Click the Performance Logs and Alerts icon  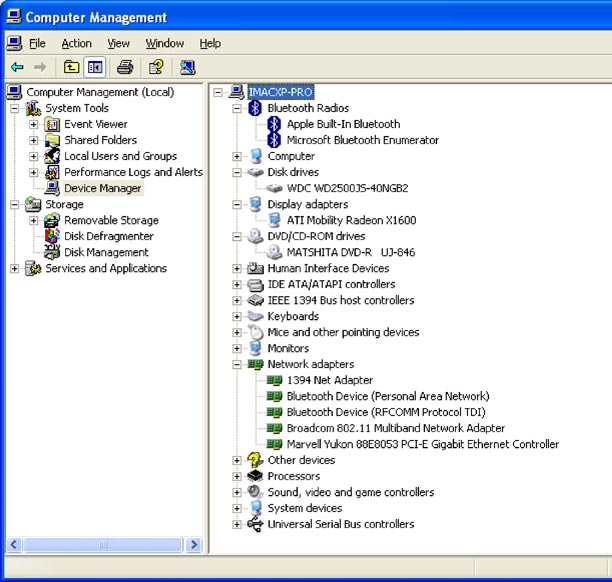(x=52, y=172)
